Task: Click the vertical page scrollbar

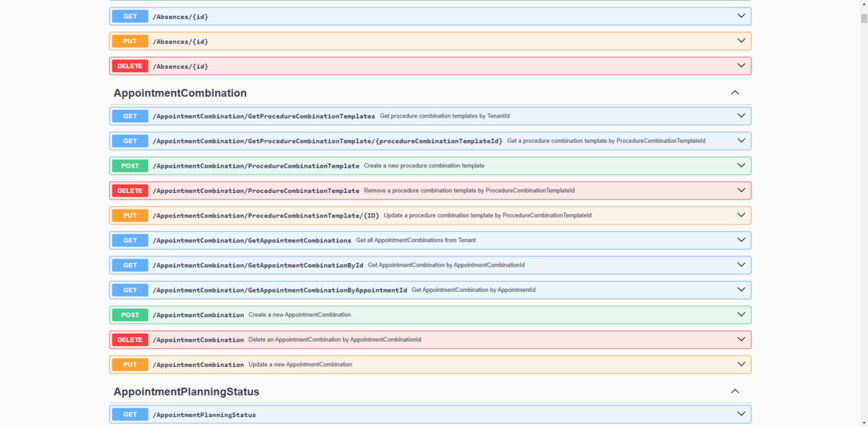Action: [862, 217]
